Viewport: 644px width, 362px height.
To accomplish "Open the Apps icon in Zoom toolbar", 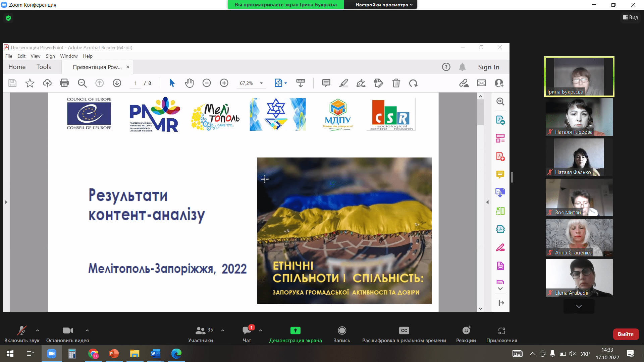I will (x=501, y=331).
